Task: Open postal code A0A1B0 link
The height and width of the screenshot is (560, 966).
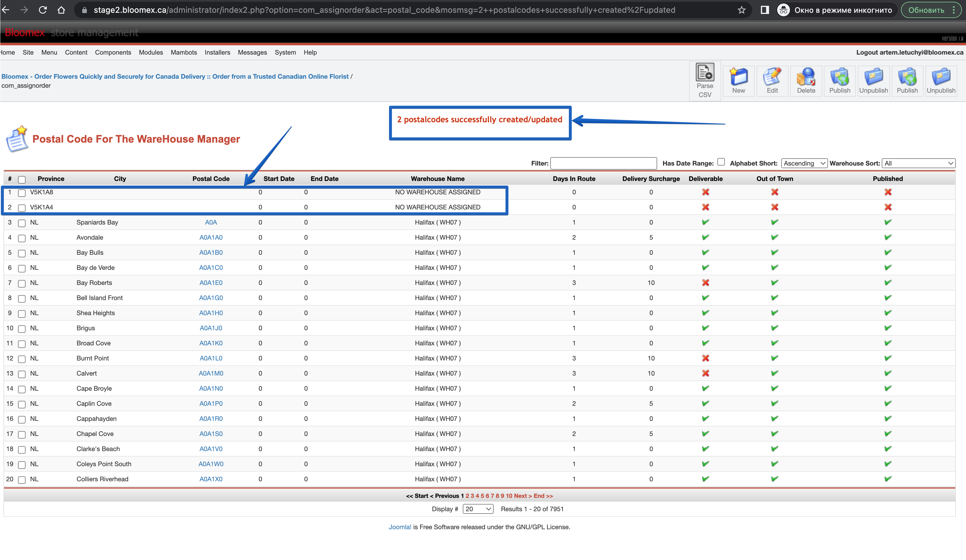Action: pyautogui.click(x=211, y=252)
